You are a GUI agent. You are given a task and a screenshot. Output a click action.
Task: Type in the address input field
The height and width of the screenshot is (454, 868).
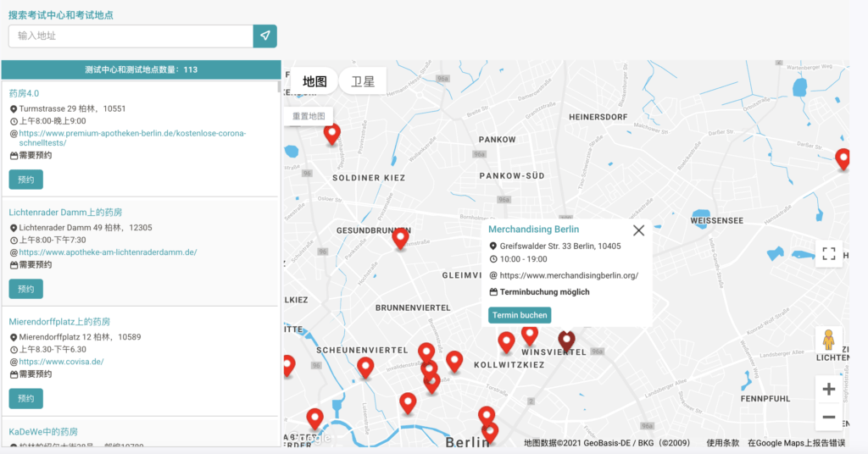(131, 36)
